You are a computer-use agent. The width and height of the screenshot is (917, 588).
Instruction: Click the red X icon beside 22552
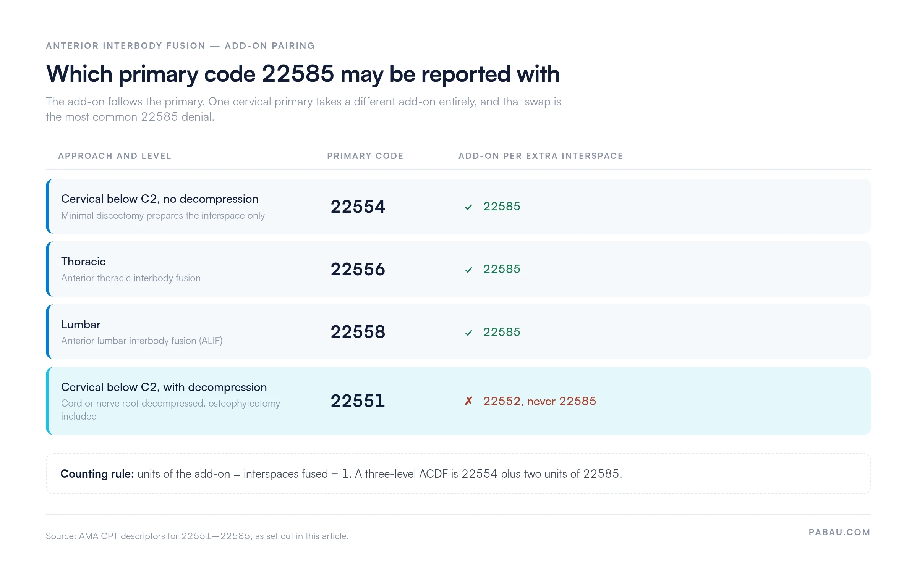(x=468, y=401)
